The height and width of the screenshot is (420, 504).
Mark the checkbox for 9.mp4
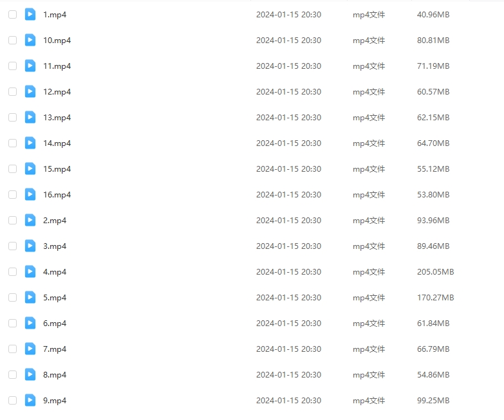(x=12, y=400)
